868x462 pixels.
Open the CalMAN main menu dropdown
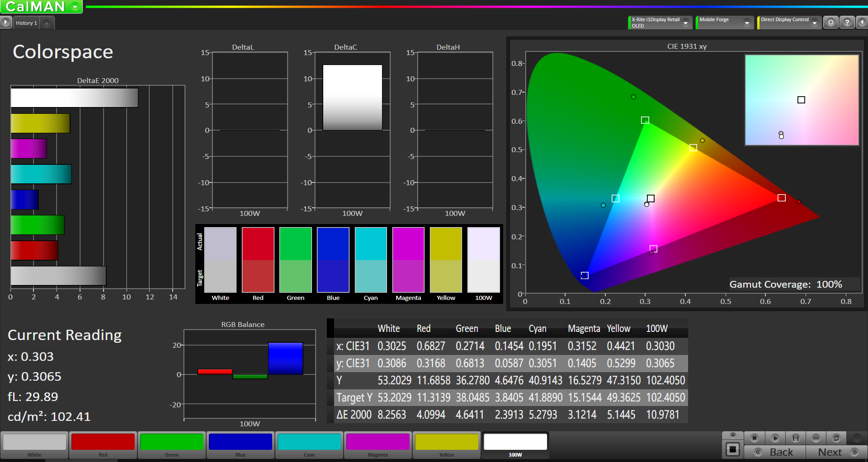coord(75,7)
